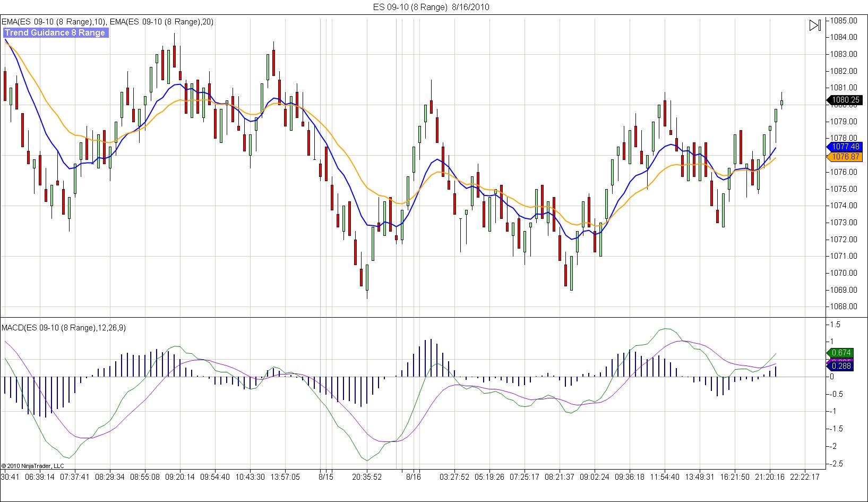Image resolution: width=868 pixels, height=502 pixels.
Task: Click the 1075.00 price axis label
Action: click(x=844, y=189)
